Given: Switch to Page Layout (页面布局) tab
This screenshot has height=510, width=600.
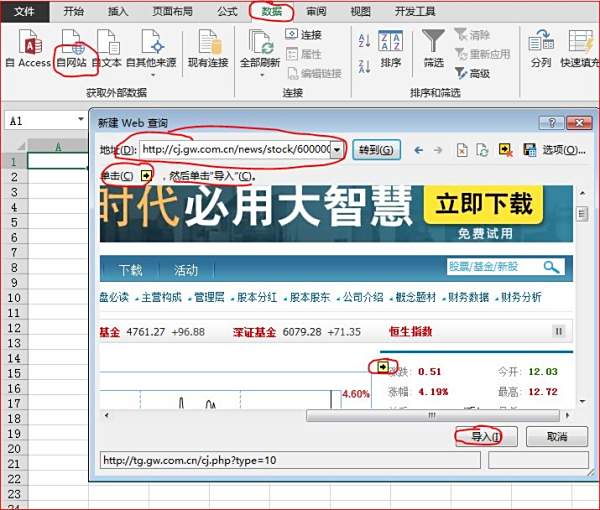Looking at the screenshot, I should 172,11.
